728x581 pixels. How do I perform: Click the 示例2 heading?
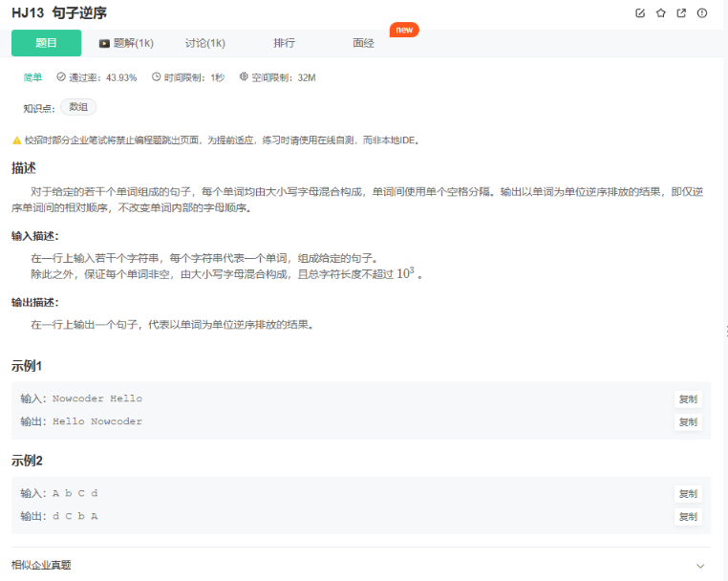[27, 461]
